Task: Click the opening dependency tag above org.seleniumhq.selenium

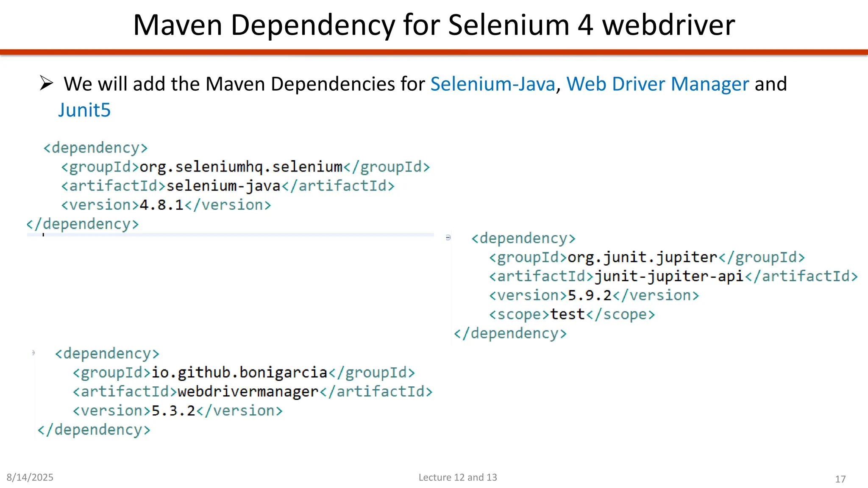Action: click(x=95, y=148)
